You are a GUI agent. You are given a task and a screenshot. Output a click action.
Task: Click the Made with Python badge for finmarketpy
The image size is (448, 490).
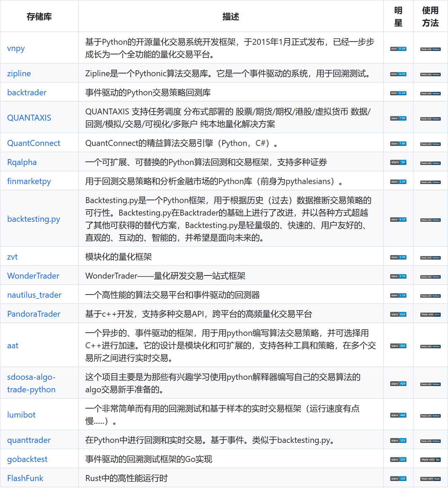[x=430, y=182]
